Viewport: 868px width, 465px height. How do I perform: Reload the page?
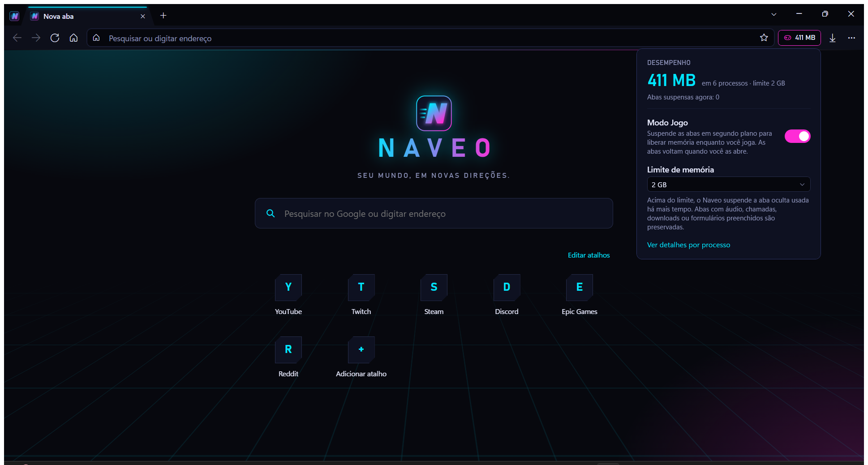[55, 38]
